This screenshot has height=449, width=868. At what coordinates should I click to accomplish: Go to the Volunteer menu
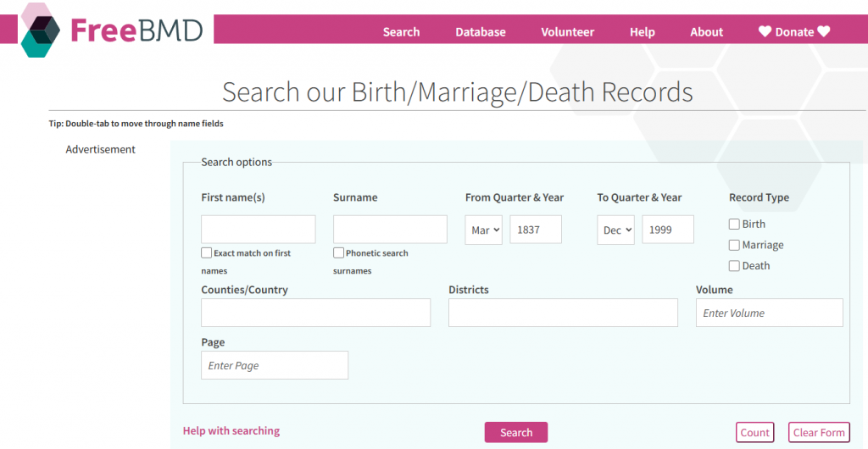click(568, 32)
